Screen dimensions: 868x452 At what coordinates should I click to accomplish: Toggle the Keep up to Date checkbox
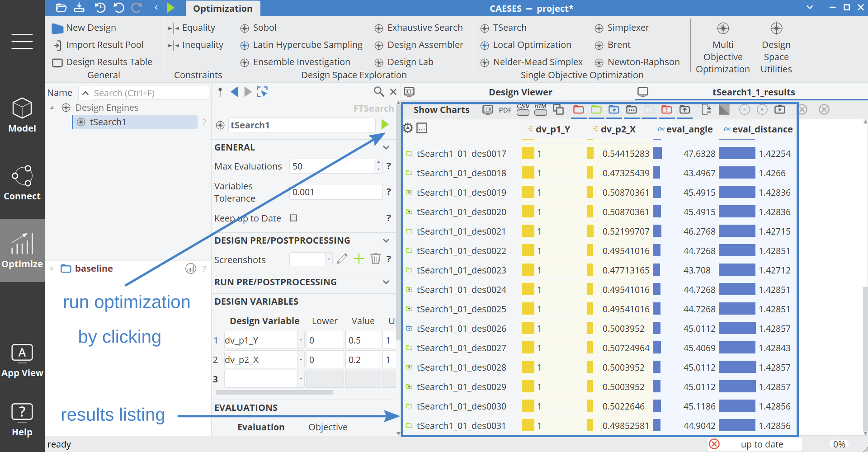pyautogui.click(x=293, y=218)
